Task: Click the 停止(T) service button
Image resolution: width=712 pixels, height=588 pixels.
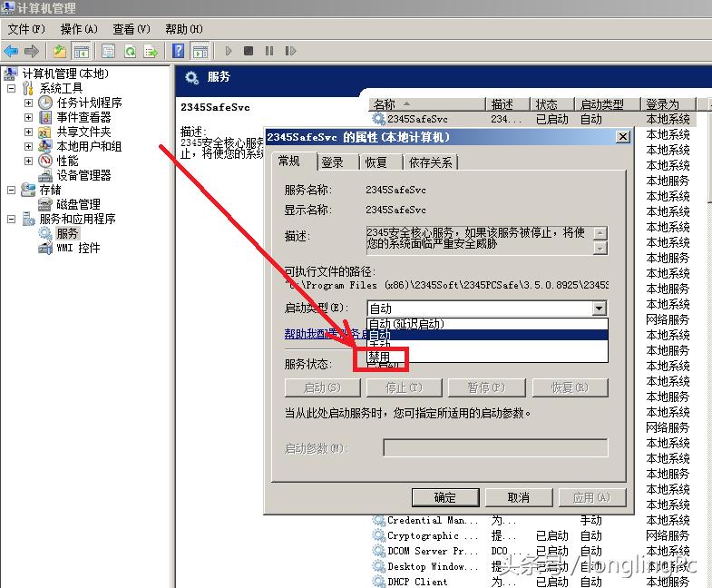Action: 405,387
